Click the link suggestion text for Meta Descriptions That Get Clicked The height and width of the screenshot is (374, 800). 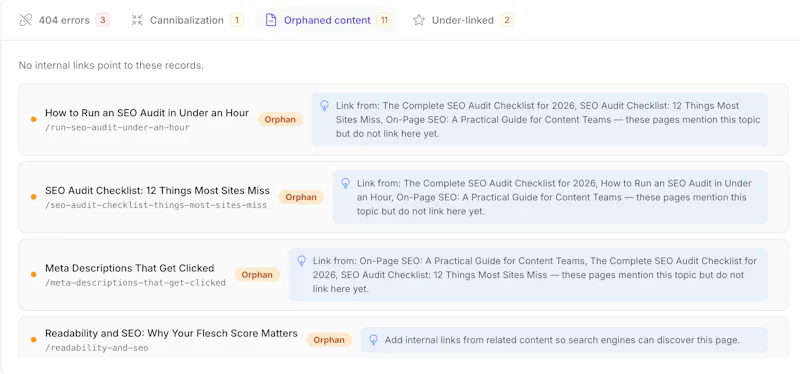535,275
